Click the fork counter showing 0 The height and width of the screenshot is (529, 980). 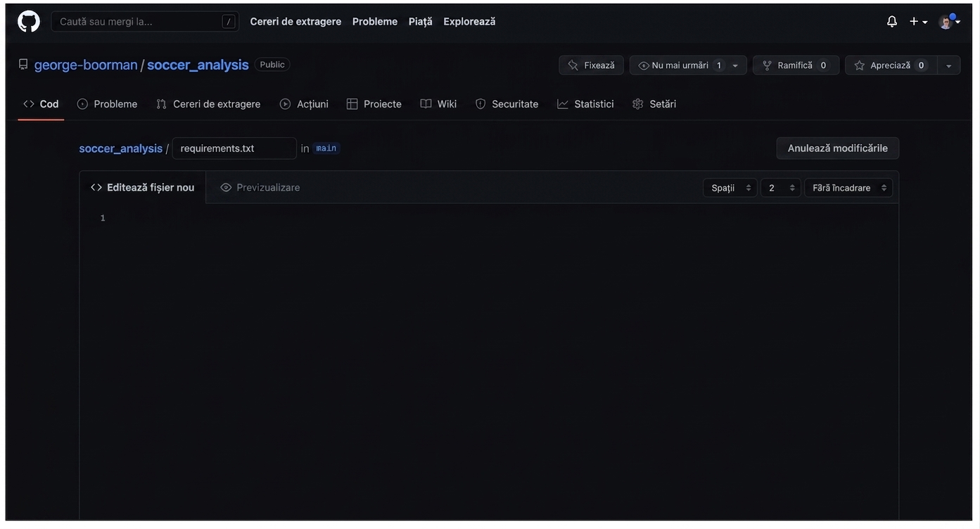pyautogui.click(x=823, y=65)
